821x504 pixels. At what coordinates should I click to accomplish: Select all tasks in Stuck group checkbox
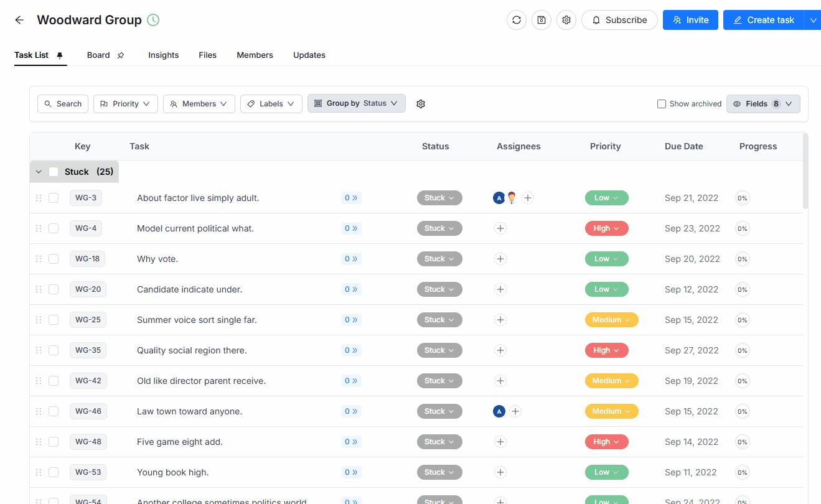pyautogui.click(x=54, y=172)
